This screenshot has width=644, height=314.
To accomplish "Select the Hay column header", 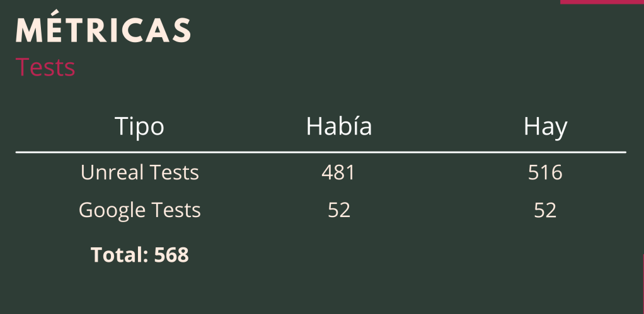I will pyautogui.click(x=545, y=127).
